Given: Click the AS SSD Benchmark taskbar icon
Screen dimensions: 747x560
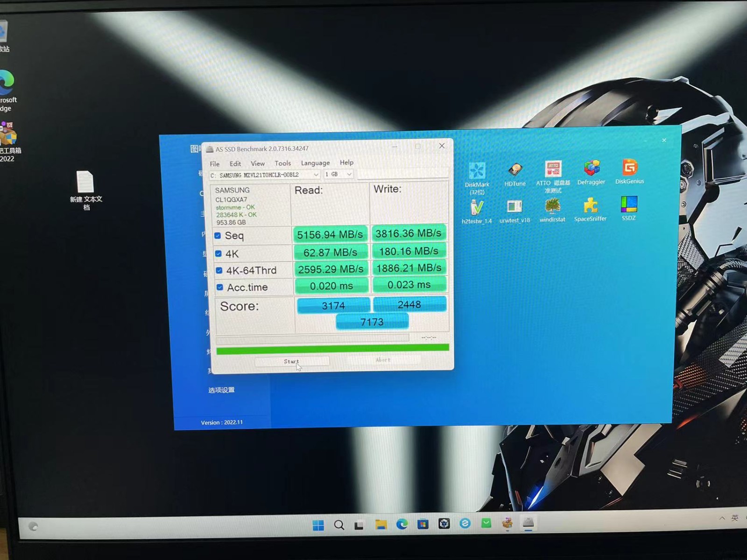Looking at the screenshot, I should point(528,523).
